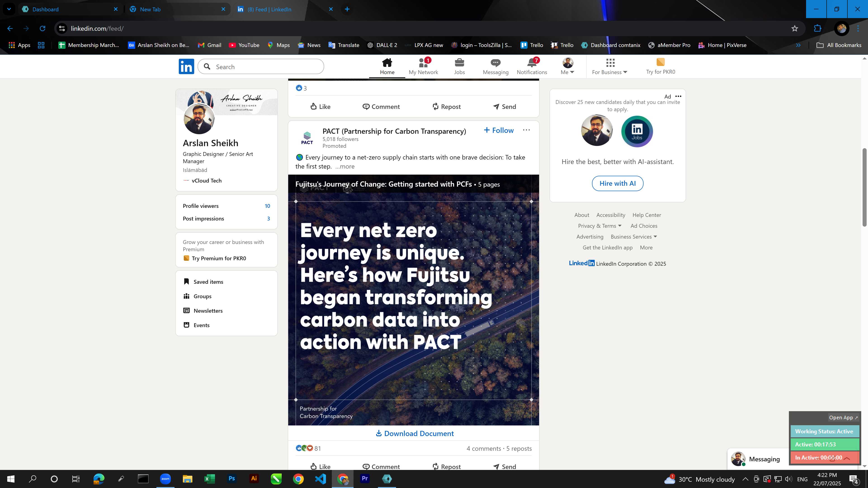The width and height of the screenshot is (868, 488).
Task: Open Help Center footer link
Action: point(646,215)
